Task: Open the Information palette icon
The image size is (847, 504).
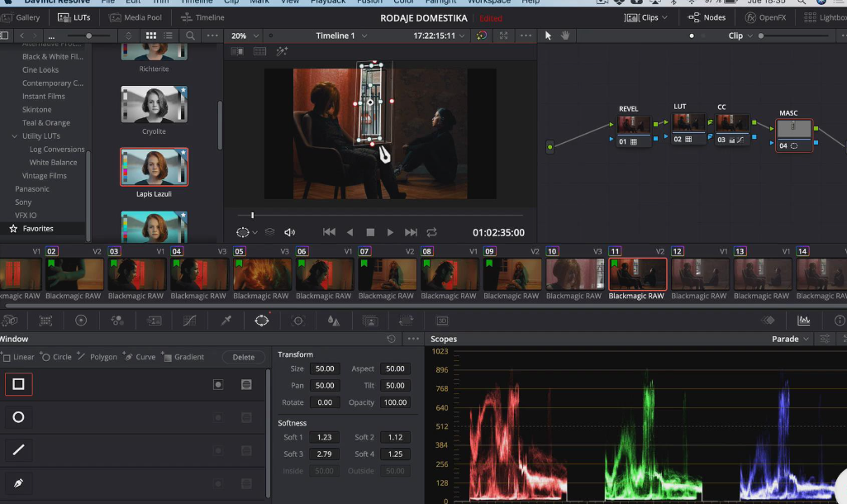Action: 840,321
